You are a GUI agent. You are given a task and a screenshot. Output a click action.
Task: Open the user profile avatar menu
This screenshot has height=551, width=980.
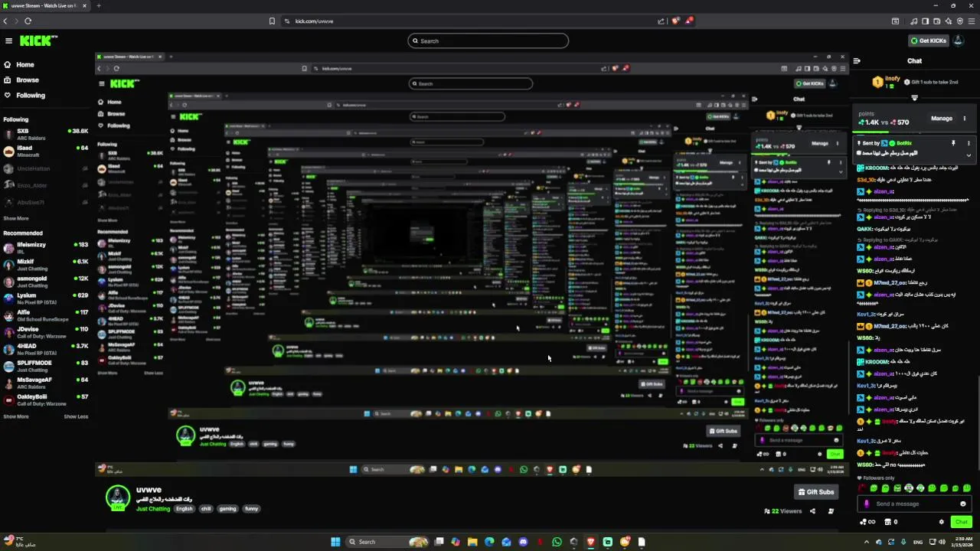coord(959,41)
